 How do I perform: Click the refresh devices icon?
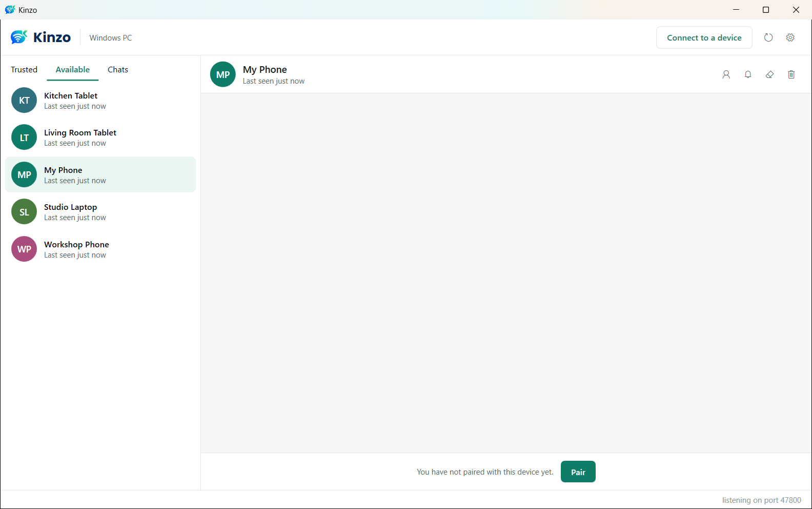pyautogui.click(x=768, y=37)
